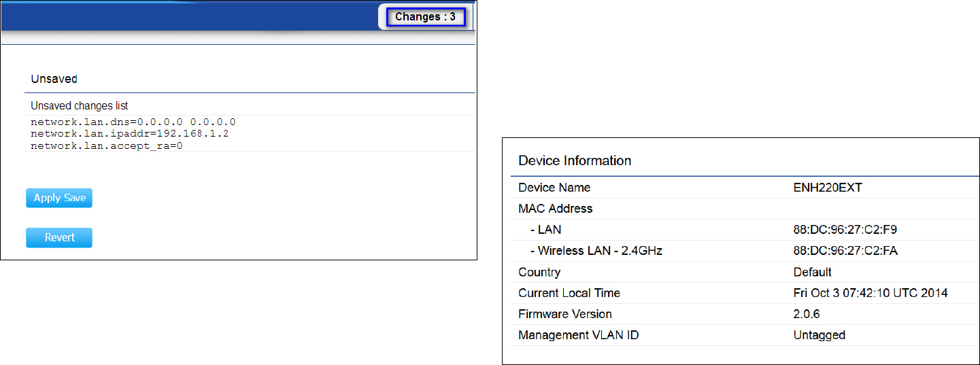Select the Unsaved section heading
This screenshot has height=365, width=980.
54,79
